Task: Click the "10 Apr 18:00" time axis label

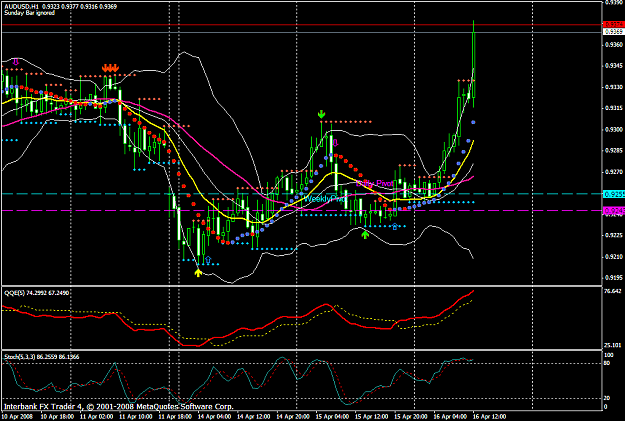Action: coord(57,417)
